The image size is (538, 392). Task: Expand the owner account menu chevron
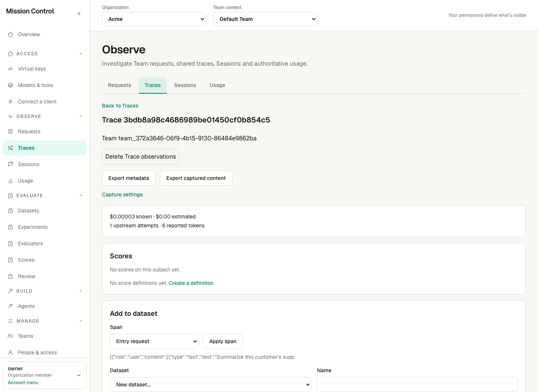point(79,375)
